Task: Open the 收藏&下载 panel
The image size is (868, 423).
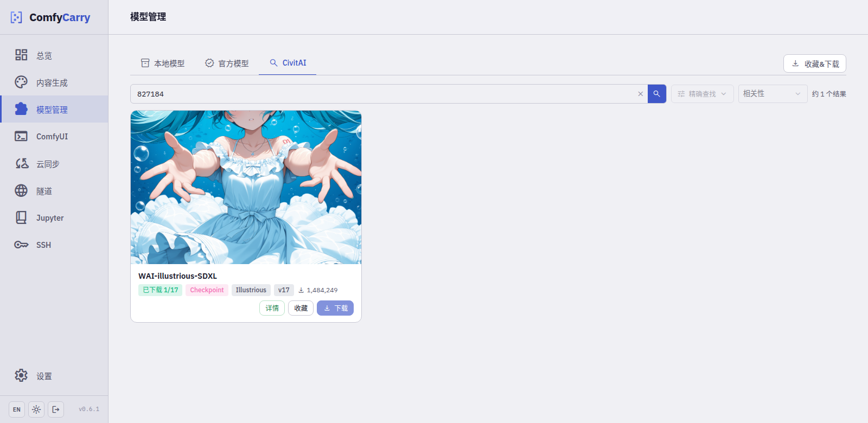Action: (815, 63)
